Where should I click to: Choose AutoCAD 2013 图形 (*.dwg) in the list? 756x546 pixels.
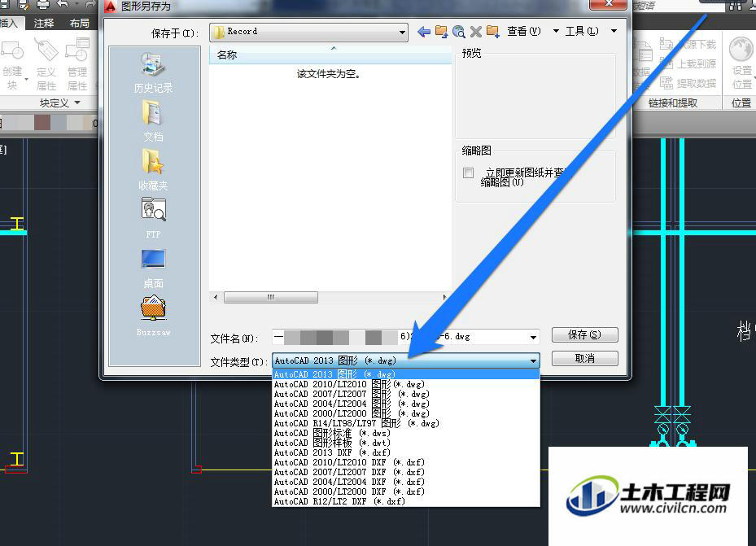(406, 374)
